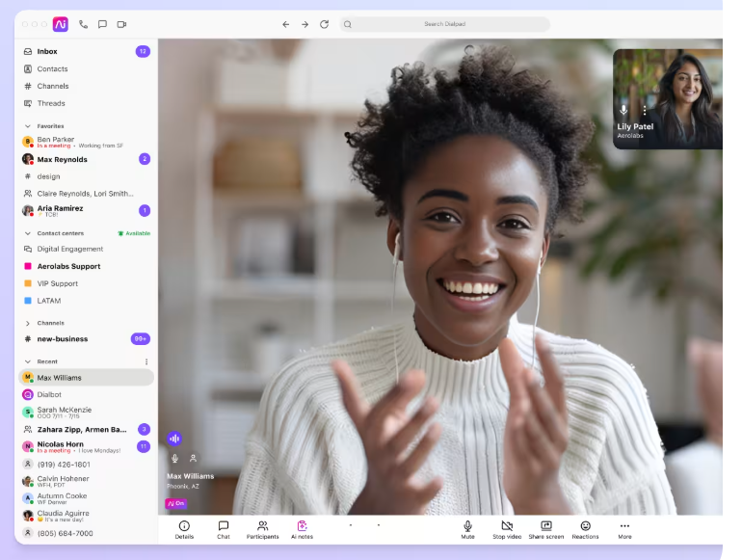Click the Dialpad Ai logo icon
Image resolution: width=742 pixels, height=560 pixels.
tap(60, 24)
